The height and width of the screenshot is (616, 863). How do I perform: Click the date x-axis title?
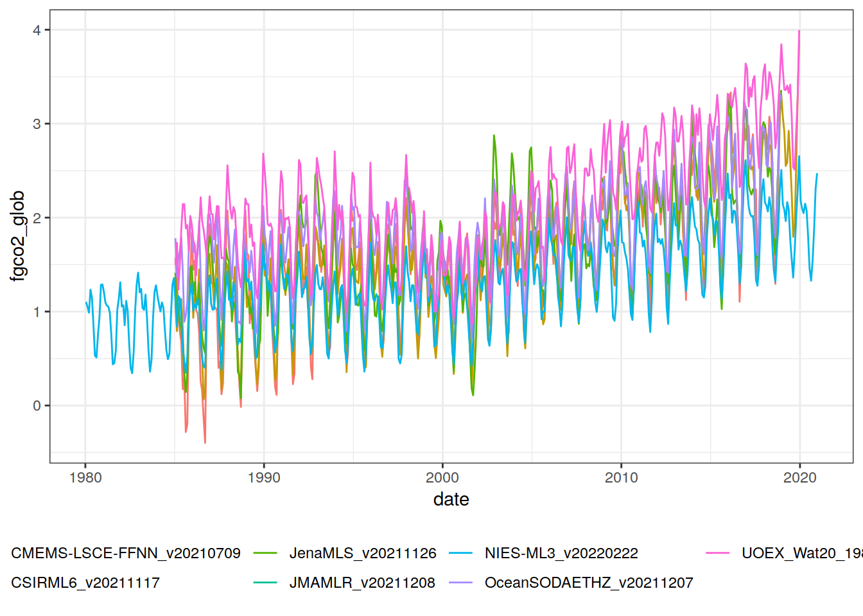(x=451, y=499)
